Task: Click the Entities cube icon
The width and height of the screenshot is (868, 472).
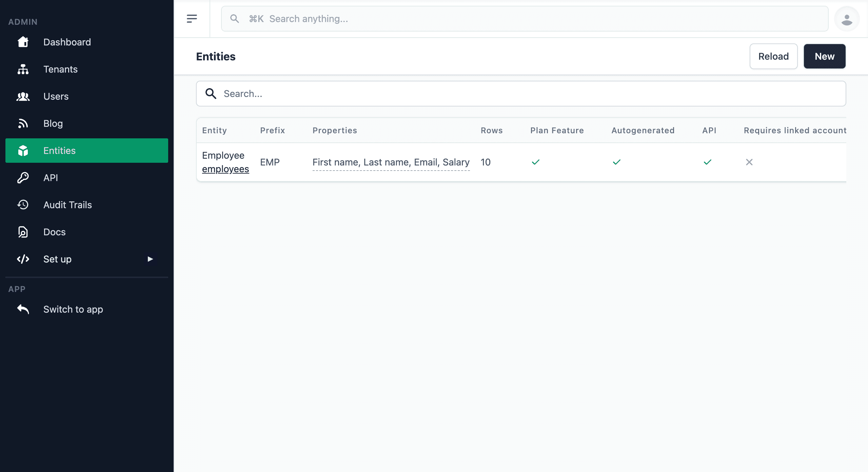Action: [x=23, y=151]
